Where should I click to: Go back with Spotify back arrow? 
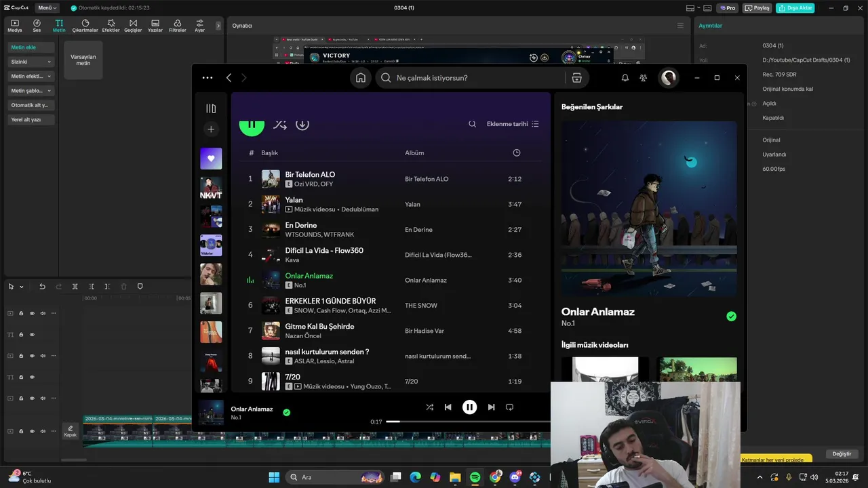(229, 78)
